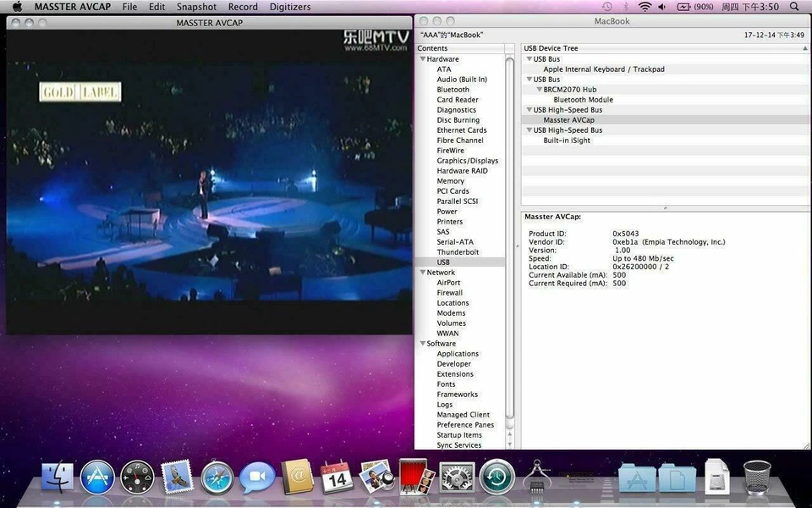Viewport: 812px width, 508px height.
Task: Open Finder from the Dock
Action: 57,477
